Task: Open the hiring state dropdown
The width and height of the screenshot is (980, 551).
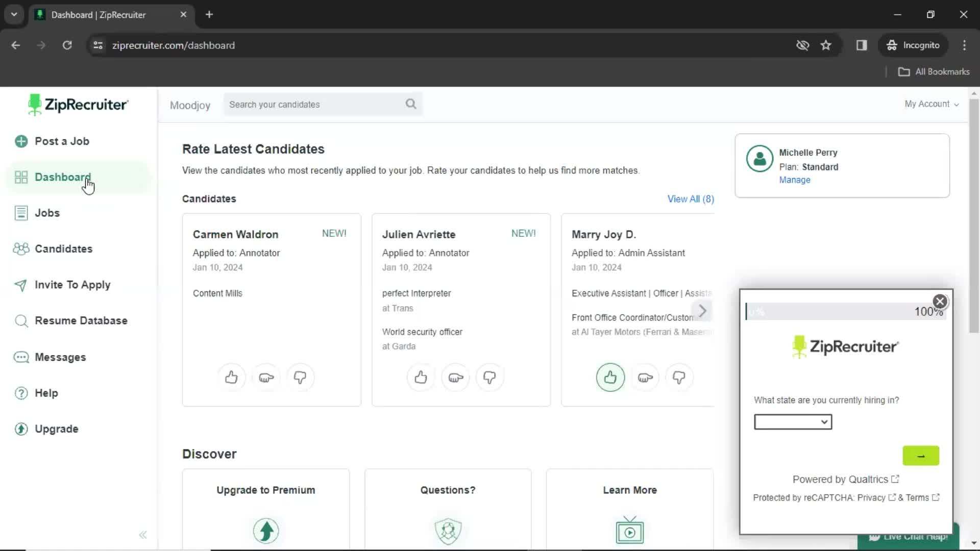Action: [x=793, y=422]
